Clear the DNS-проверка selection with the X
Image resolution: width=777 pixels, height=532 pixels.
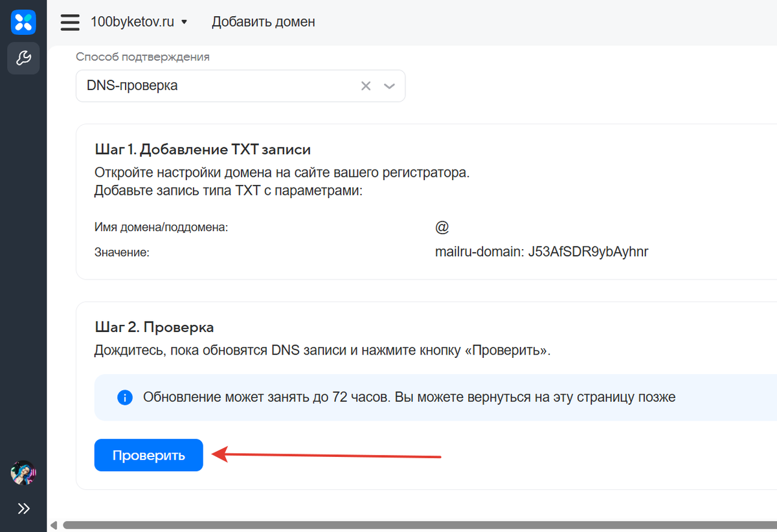[x=365, y=85]
